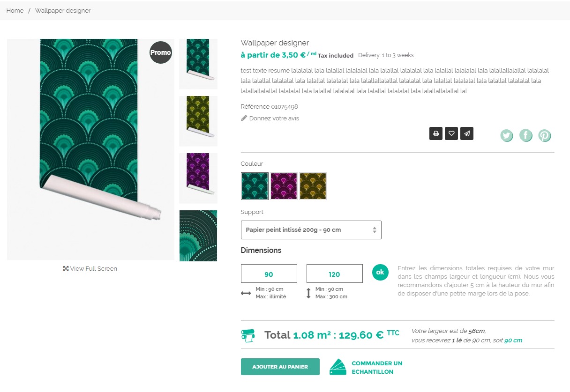Click the pencil icon beside Donnez votre avis
Screen dimensions: 570x392
click(x=244, y=118)
